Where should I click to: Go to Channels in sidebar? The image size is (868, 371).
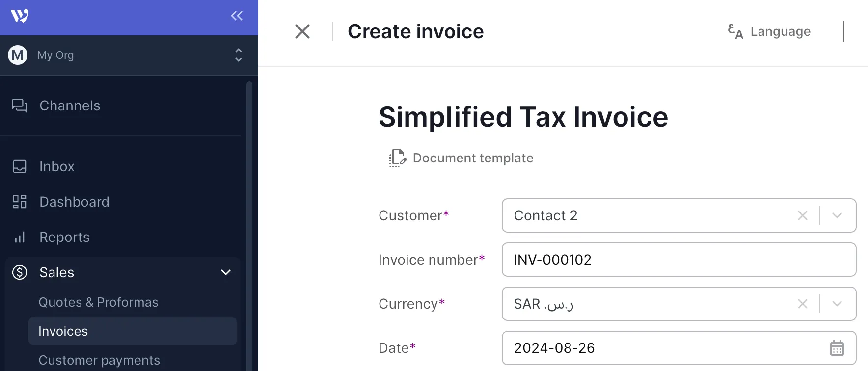(70, 106)
